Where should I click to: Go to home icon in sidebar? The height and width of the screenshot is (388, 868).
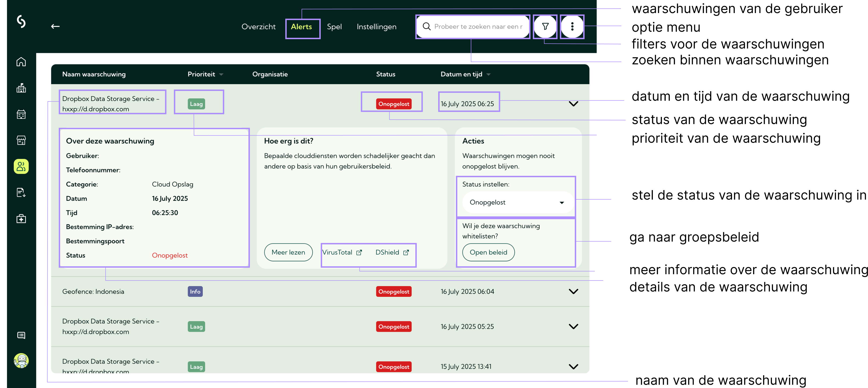point(21,62)
